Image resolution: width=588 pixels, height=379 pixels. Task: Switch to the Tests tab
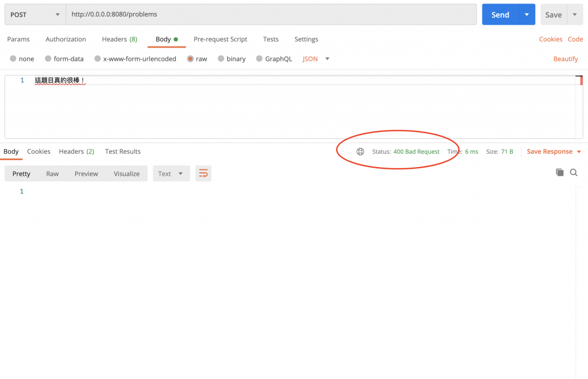(271, 39)
